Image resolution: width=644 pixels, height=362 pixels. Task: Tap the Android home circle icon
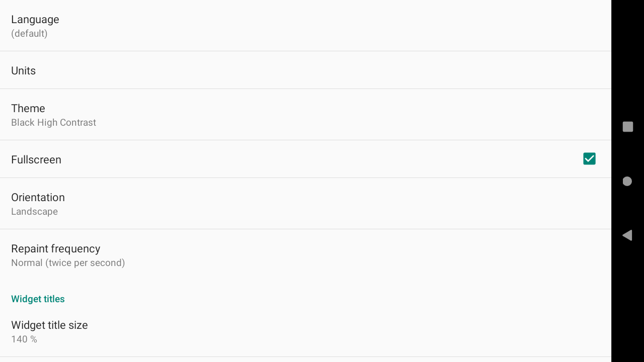tap(627, 181)
